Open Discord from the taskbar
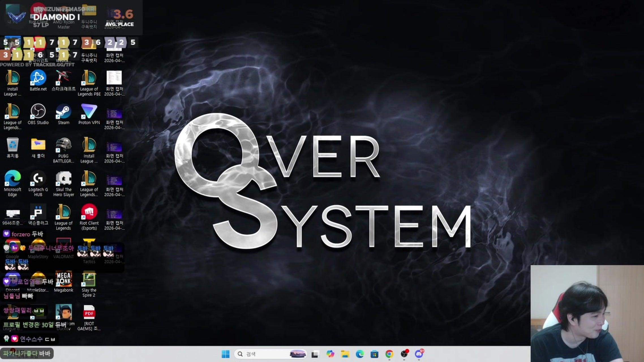This screenshot has width=644, height=362. point(419,354)
